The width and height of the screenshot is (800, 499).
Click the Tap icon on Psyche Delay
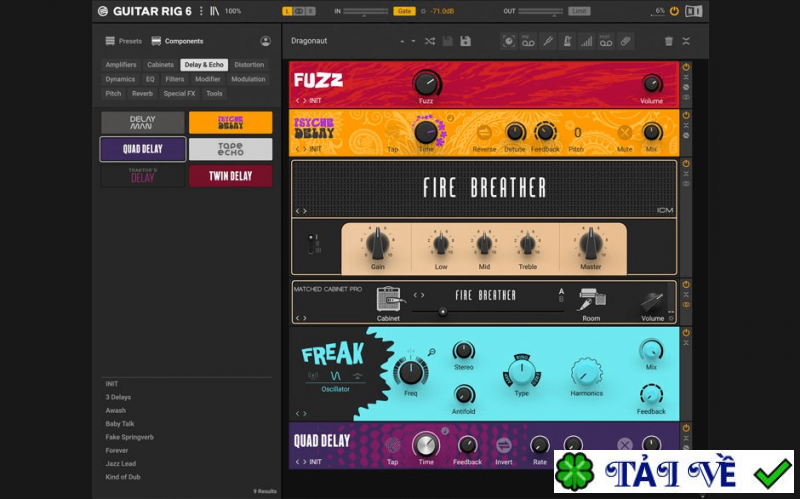(392, 134)
